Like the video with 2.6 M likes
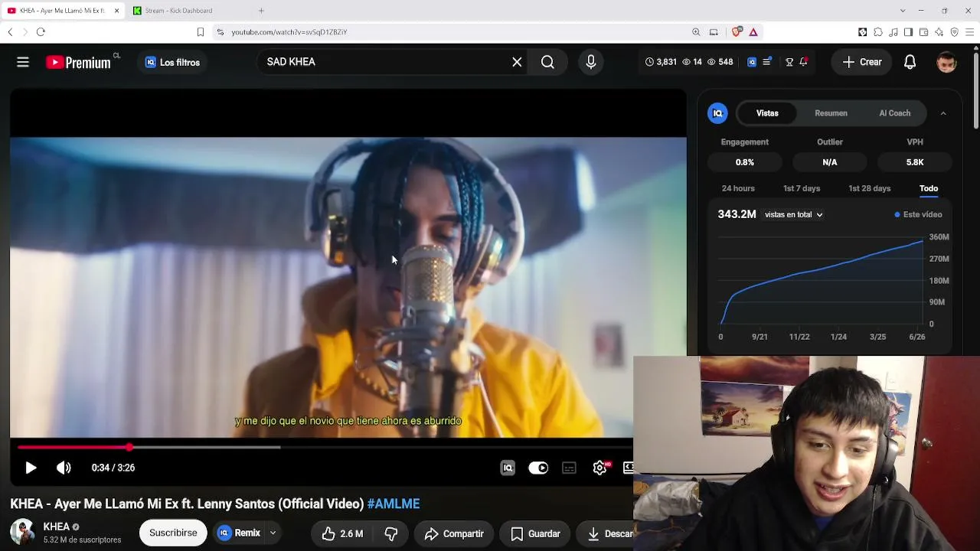The image size is (980, 551). click(342, 533)
